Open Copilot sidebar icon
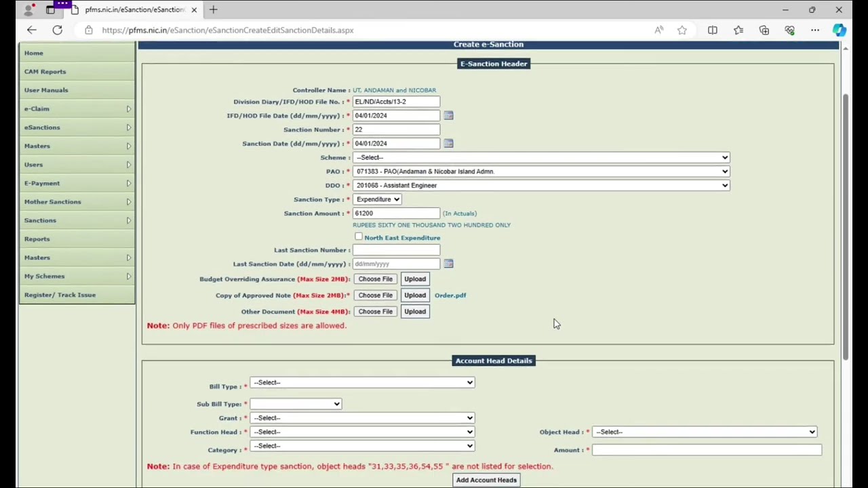 point(840,30)
